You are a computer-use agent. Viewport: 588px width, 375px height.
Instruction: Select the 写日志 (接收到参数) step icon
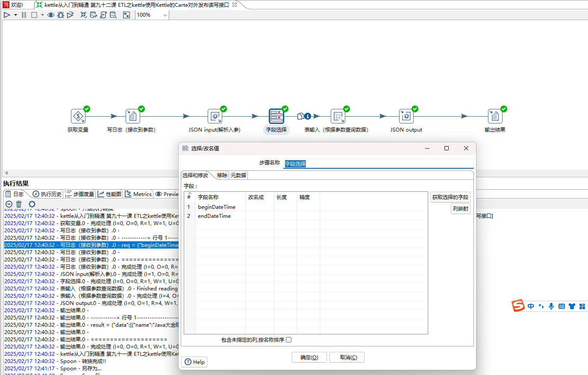(x=133, y=116)
